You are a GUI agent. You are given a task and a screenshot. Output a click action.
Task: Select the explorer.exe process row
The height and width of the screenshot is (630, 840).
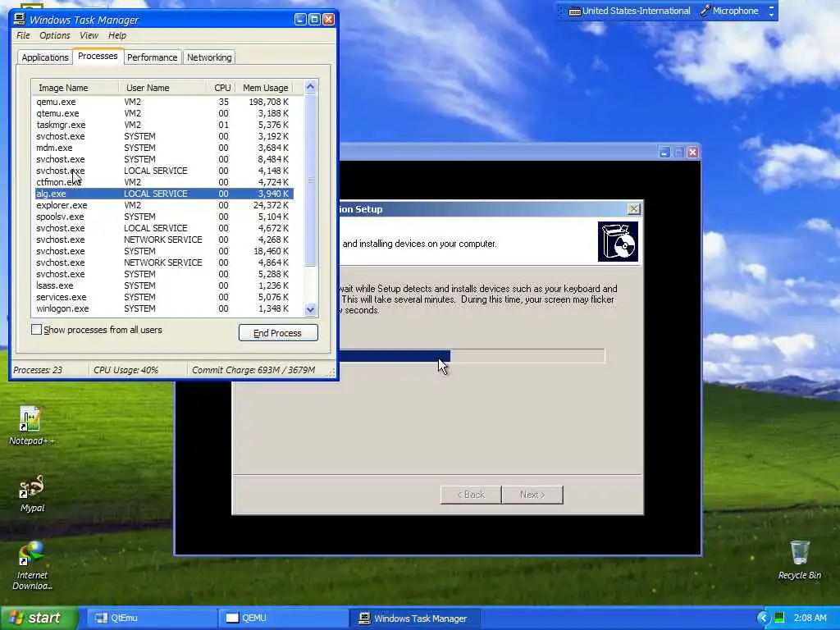coord(163,205)
